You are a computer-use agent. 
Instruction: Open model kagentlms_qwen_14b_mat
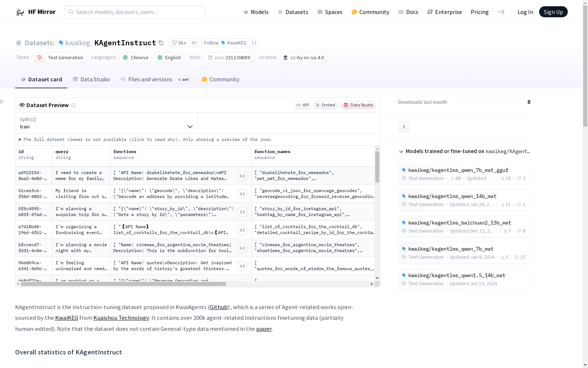click(x=464, y=200)
